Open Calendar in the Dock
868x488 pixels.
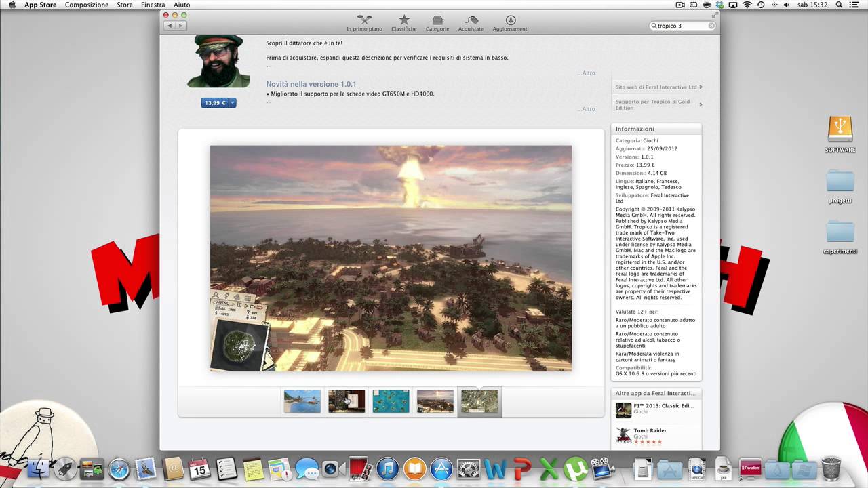click(x=199, y=468)
